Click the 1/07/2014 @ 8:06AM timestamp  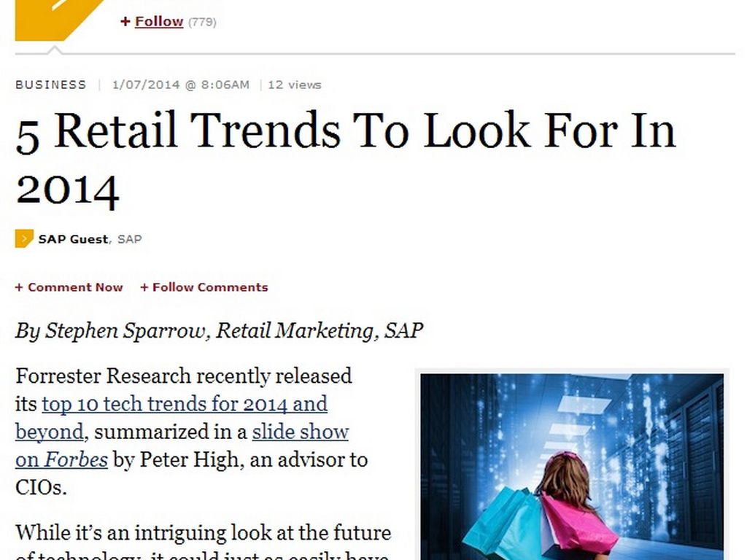point(180,85)
